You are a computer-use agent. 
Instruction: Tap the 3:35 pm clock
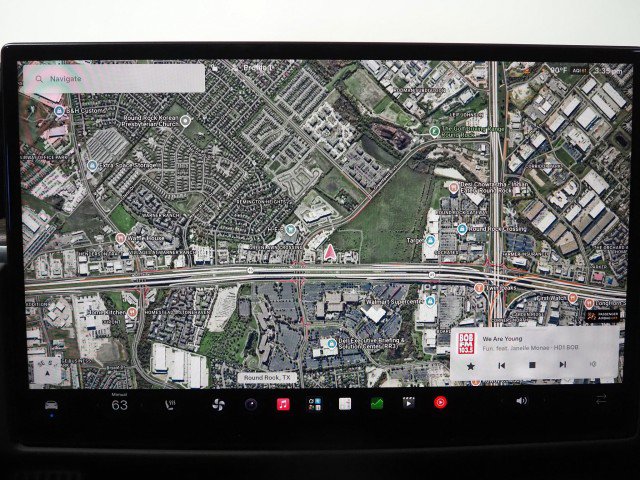(608, 71)
